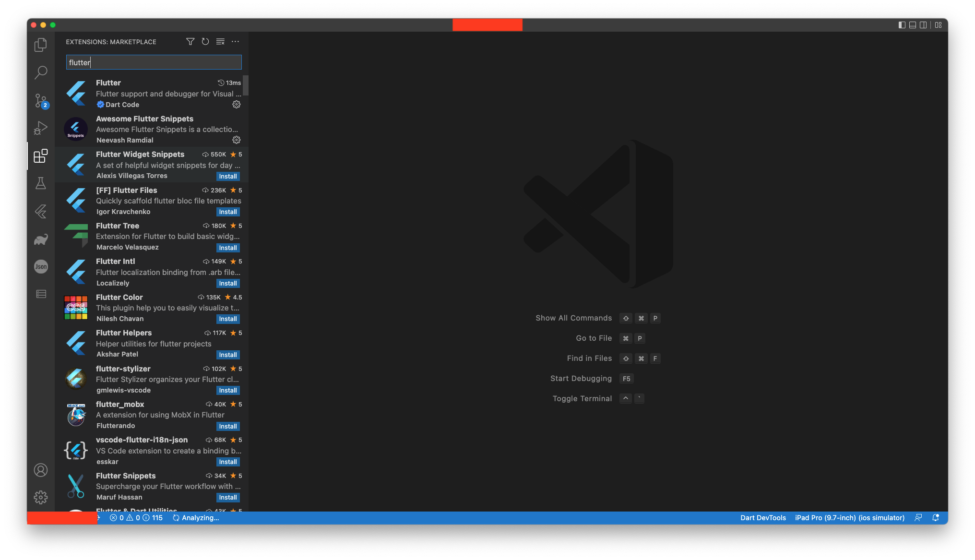Viewport: 975px width, 560px height.
Task: Open the Accounts icon in activity bar
Action: coord(41,470)
